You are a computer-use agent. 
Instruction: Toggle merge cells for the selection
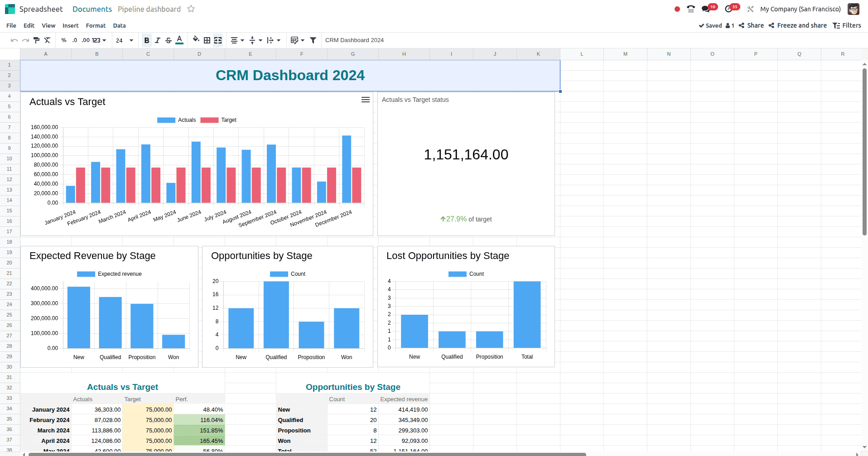click(x=218, y=40)
